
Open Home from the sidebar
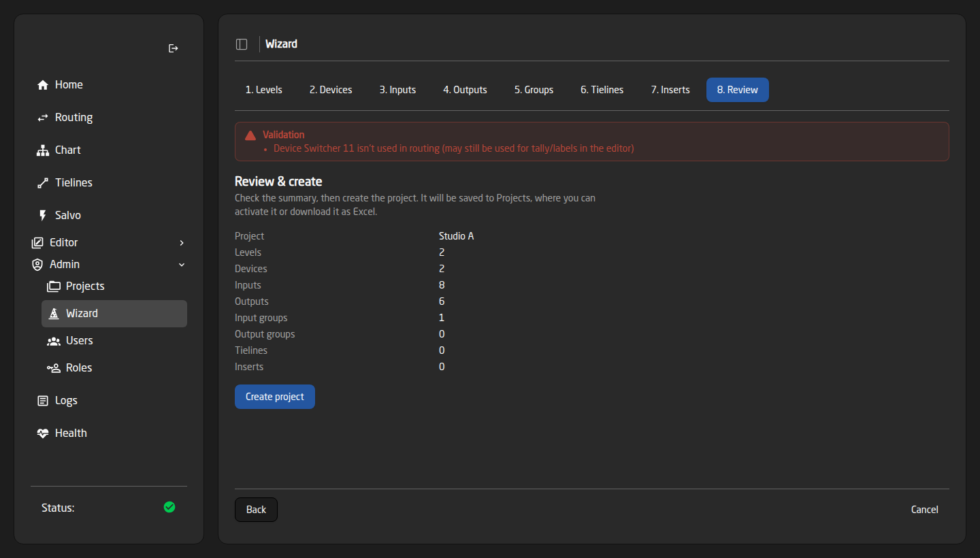(x=69, y=85)
